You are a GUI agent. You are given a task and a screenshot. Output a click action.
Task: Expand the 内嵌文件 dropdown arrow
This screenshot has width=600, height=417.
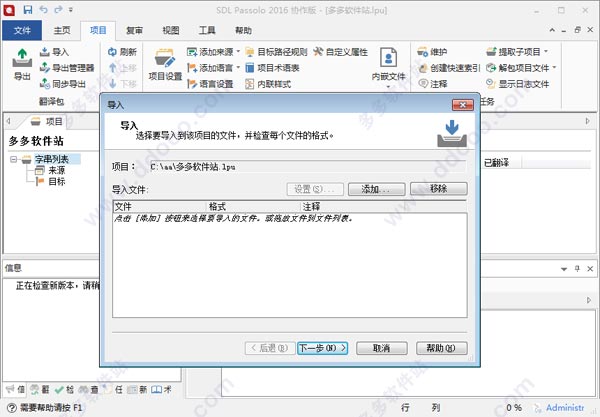(x=388, y=86)
